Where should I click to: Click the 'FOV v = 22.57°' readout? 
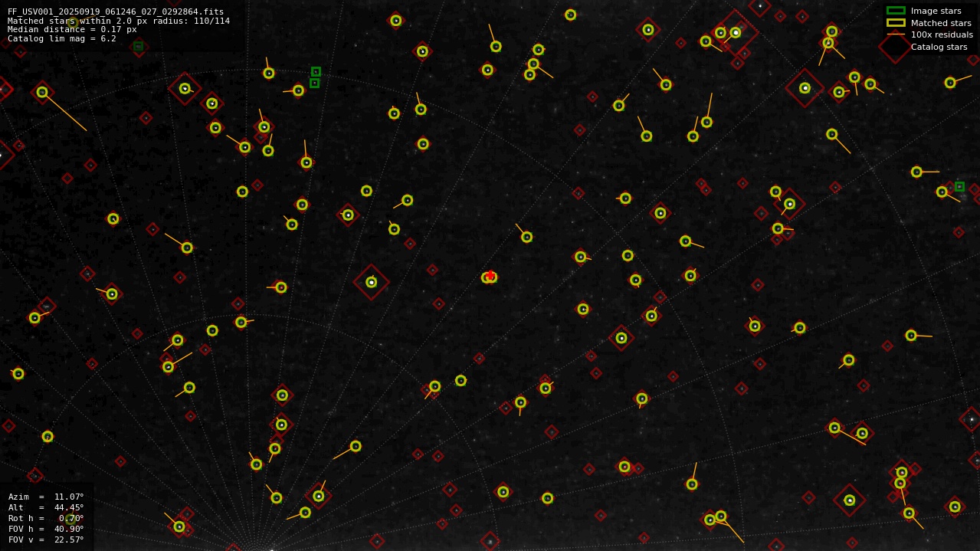(x=46, y=540)
